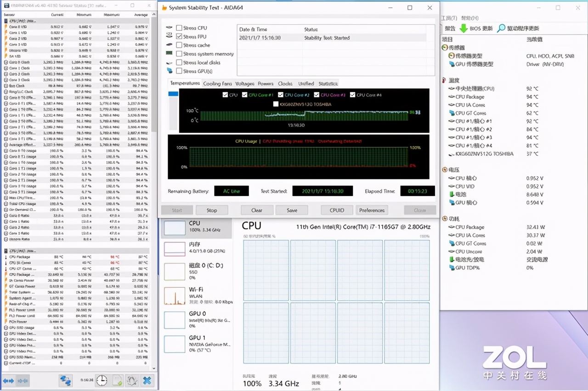
Task: Click HWiNFO settings gear icon in bottom toolbar
Action: pyautogui.click(x=132, y=380)
